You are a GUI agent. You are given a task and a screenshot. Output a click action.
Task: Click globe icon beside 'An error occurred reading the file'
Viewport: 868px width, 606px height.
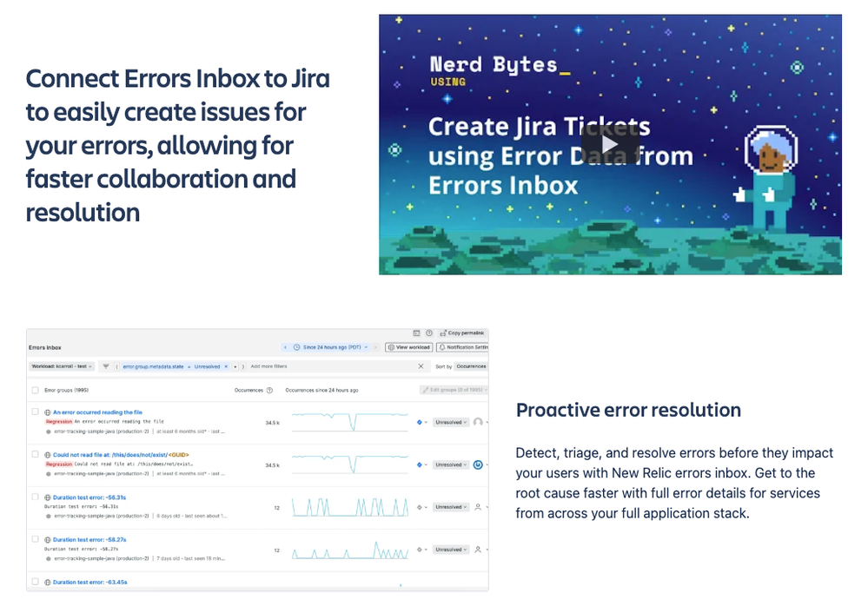[x=48, y=412]
